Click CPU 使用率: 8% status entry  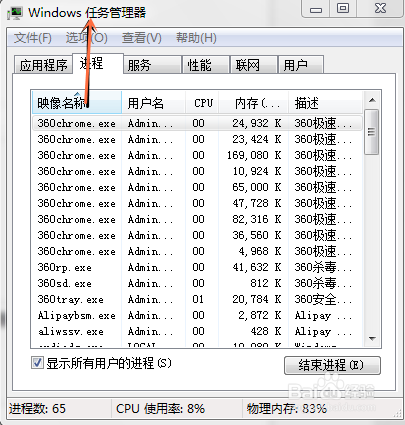click(x=160, y=409)
